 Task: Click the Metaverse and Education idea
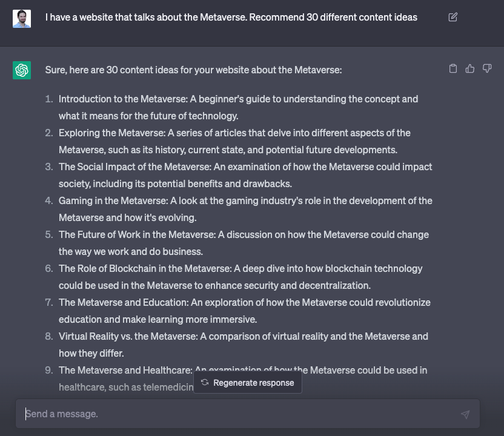coord(245,311)
